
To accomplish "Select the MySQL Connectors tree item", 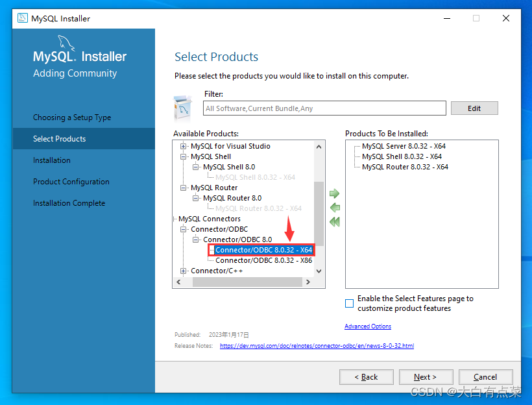I will (x=210, y=219).
